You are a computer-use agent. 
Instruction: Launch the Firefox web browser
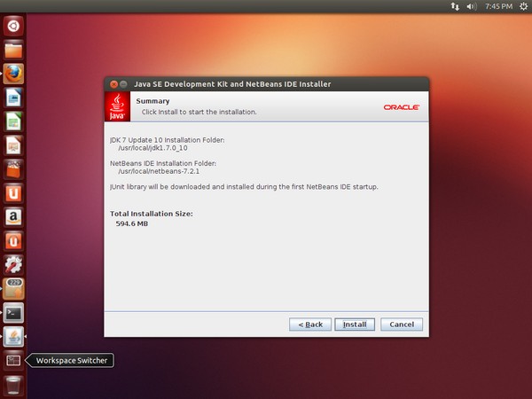[x=13, y=74]
